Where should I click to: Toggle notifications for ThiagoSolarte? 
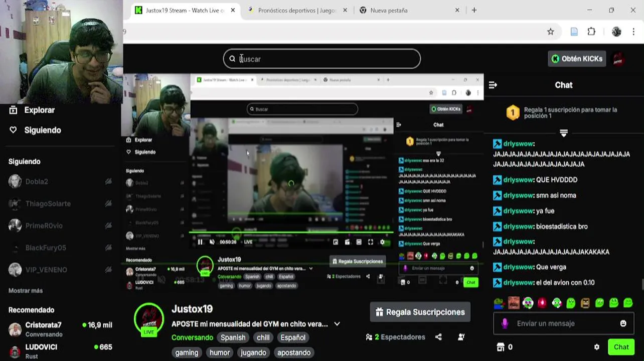point(108,204)
